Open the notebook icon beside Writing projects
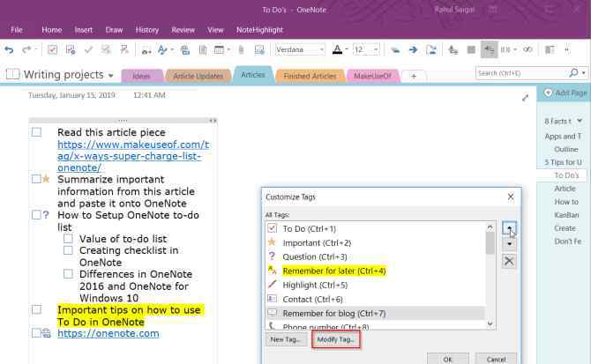591x364 pixels. (x=13, y=74)
